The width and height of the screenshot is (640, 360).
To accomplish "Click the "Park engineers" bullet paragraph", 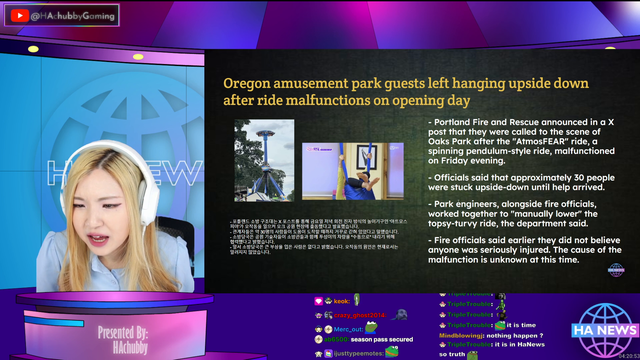I will (513, 213).
